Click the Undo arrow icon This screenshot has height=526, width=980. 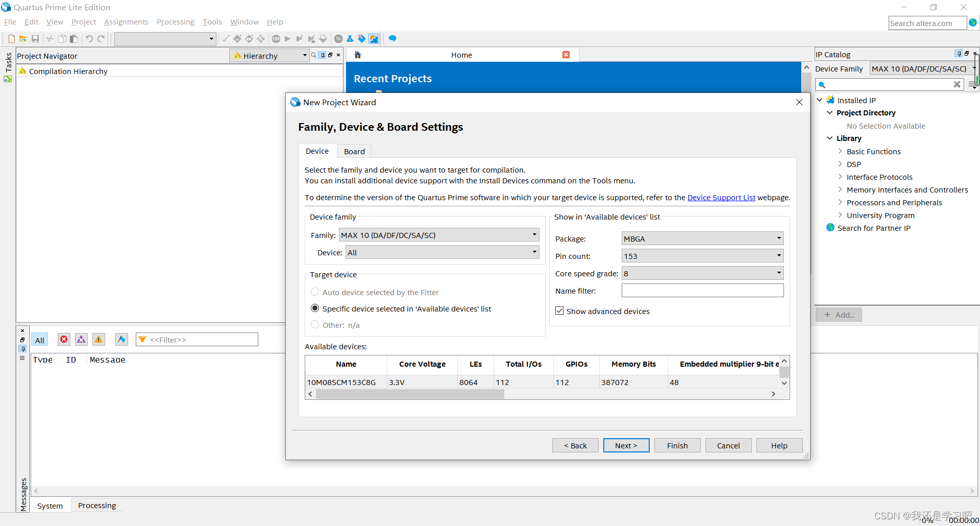tap(89, 39)
